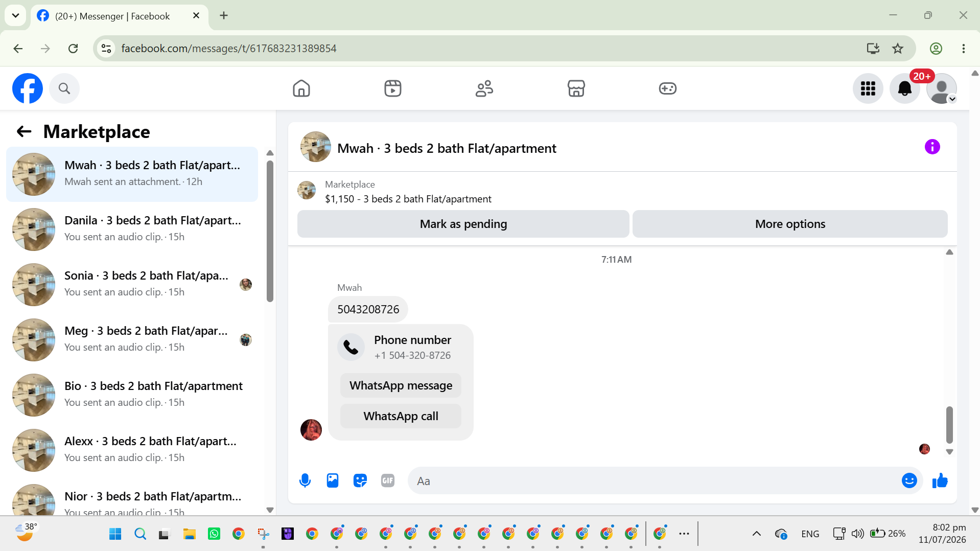Screen dimensions: 980x551
Task: Open the Reels video icon
Action: pos(393,88)
